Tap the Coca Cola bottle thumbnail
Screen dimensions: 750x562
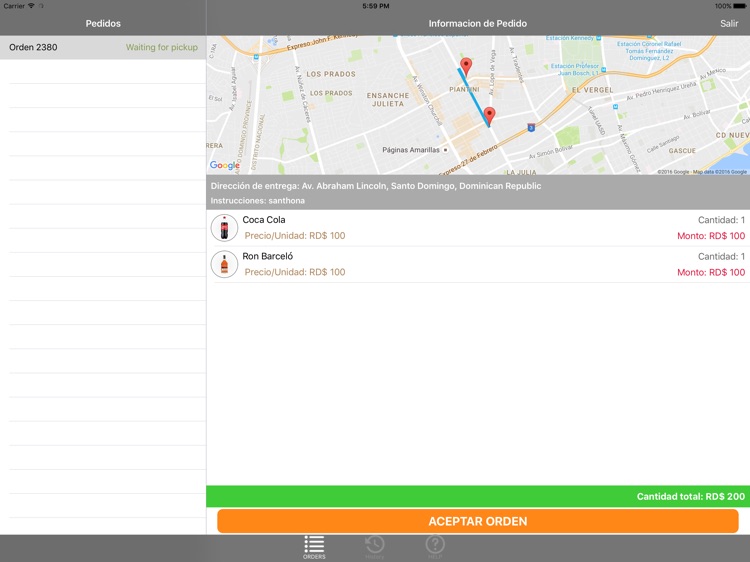click(x=224, y=228)
